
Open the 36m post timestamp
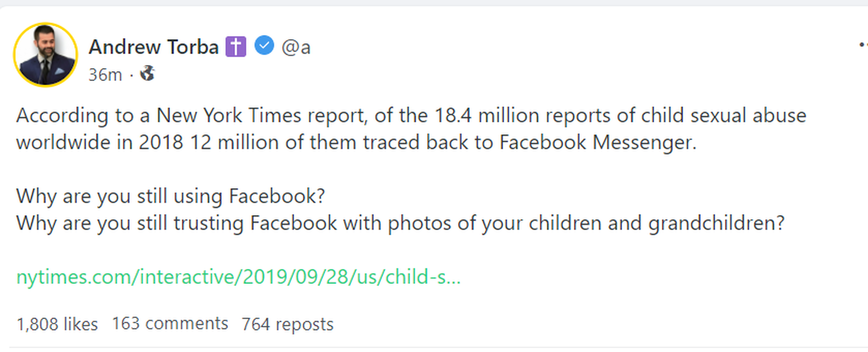[105, 75]
